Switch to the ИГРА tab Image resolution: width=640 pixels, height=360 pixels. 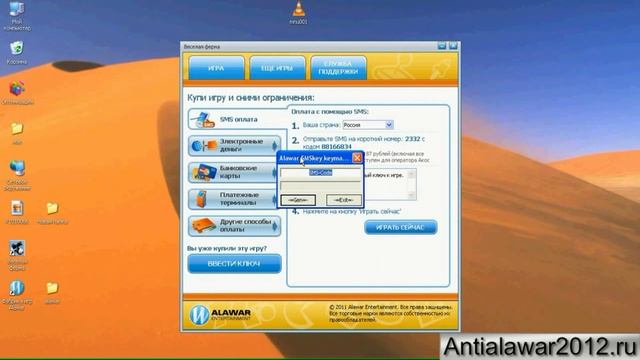coord(216,68)
